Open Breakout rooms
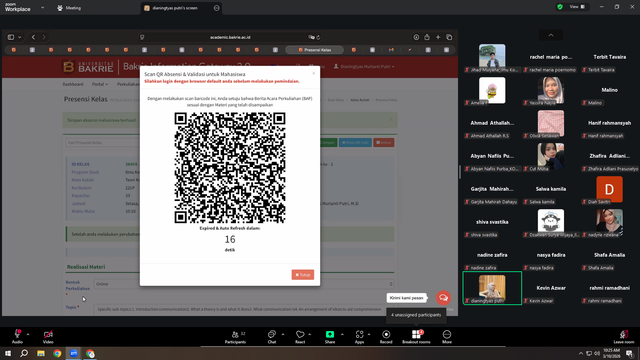This screenshot has width=640, height=360. tap(416, 337)
